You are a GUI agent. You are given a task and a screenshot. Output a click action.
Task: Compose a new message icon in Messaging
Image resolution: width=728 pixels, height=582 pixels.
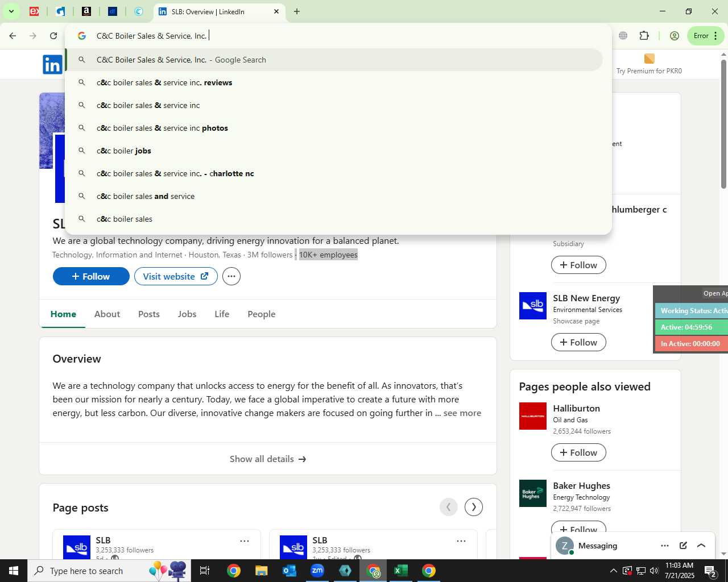pos(683,546)
